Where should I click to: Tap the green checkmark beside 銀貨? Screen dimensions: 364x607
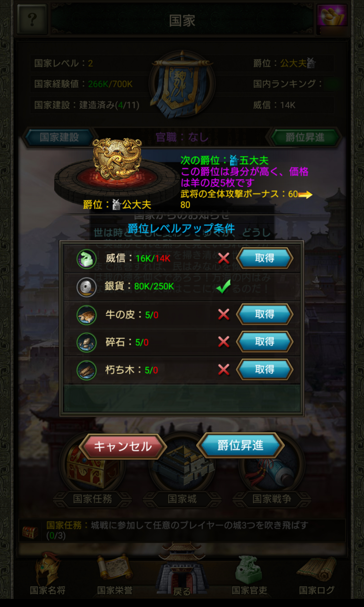click(223, 287)
